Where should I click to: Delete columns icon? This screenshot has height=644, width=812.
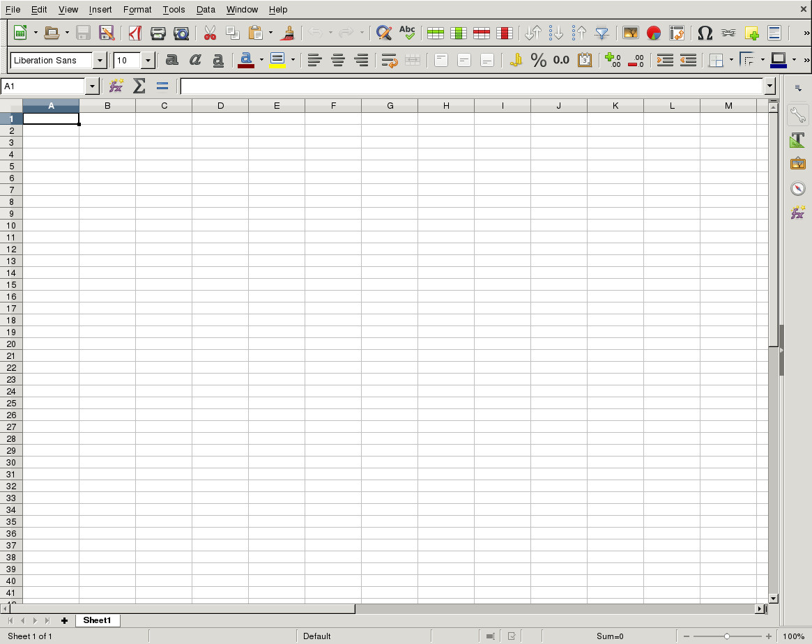[x=505, y=33]
